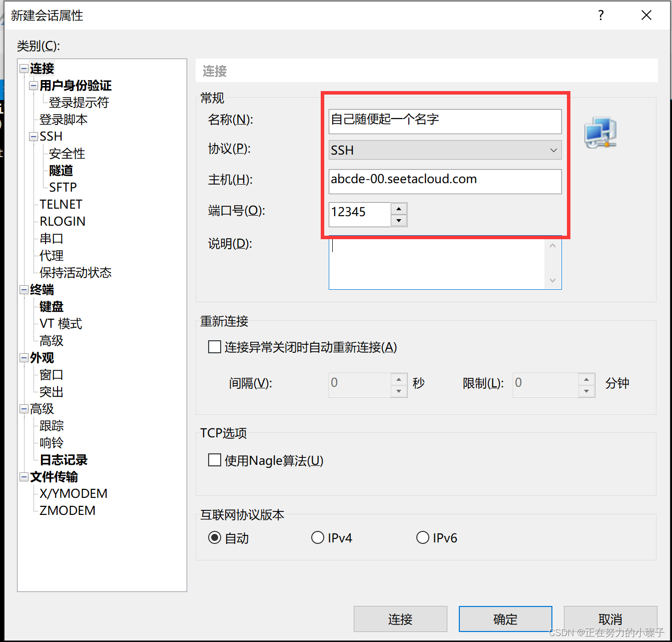Select 登录脚本 in category tree
Screen dimensions: 672x642
64,120
